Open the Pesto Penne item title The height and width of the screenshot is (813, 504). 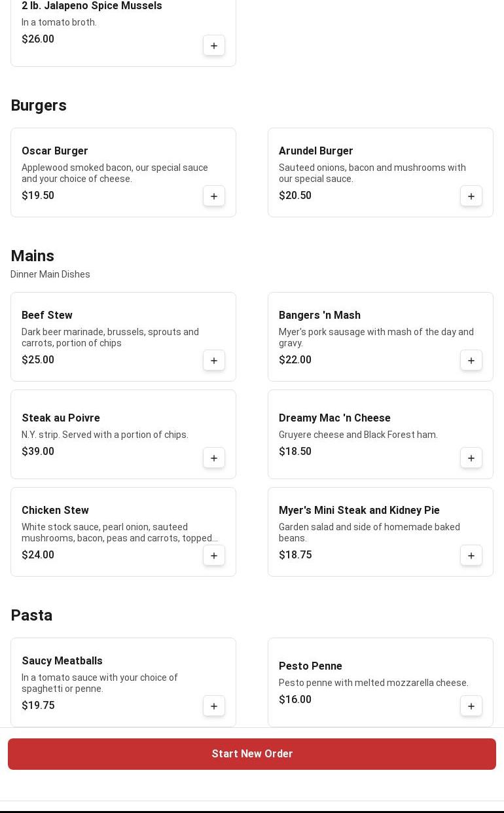310,666
